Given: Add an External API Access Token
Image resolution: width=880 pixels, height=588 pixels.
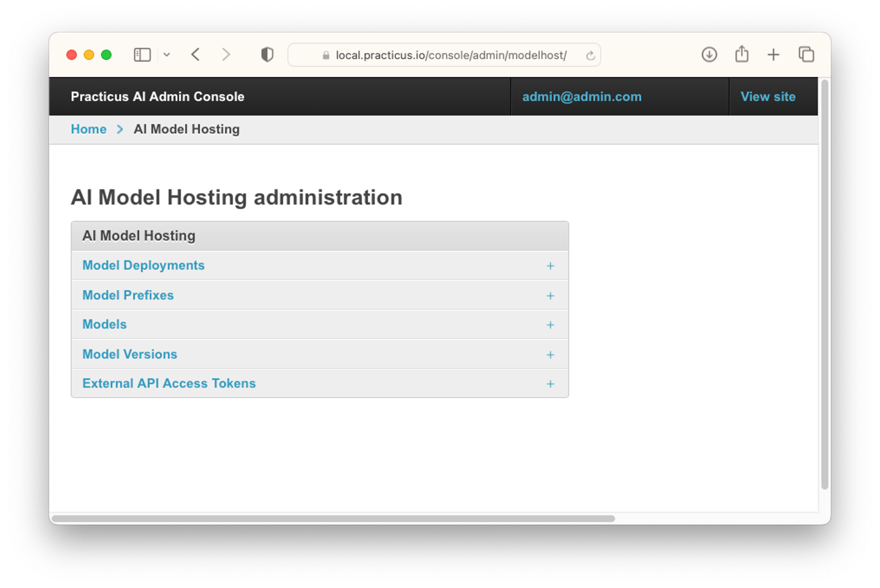Looking at the screenshot, I should pos(550,384).
